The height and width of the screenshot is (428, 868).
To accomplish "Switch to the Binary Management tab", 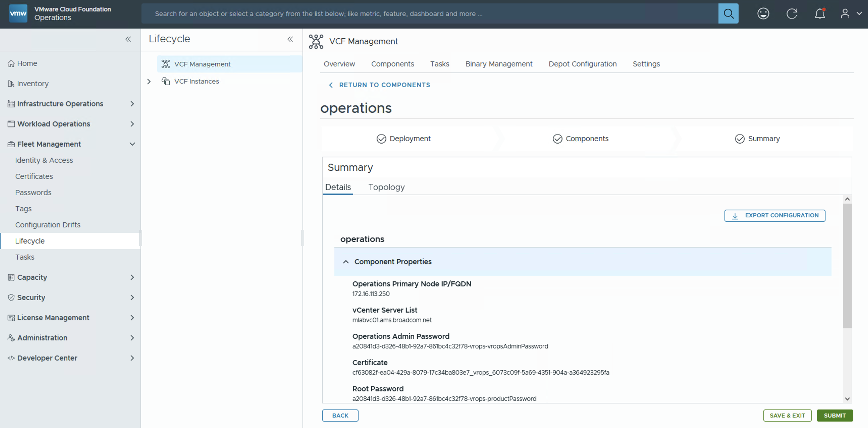I will tap(498, 64).
